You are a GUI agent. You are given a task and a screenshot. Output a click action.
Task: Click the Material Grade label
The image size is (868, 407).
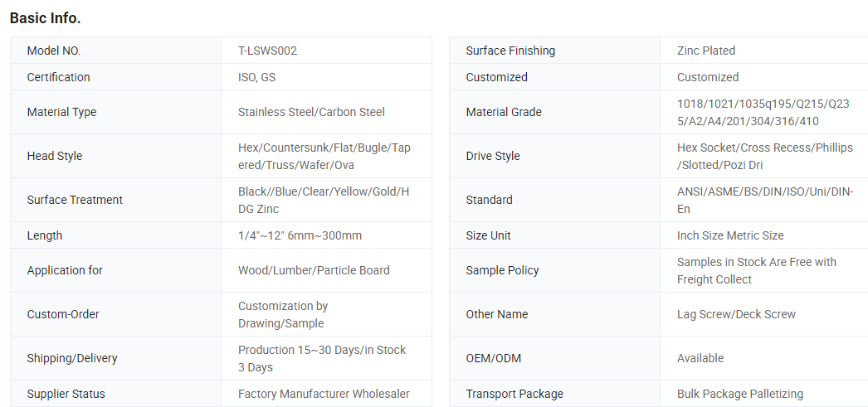click(x=504, y=112)
